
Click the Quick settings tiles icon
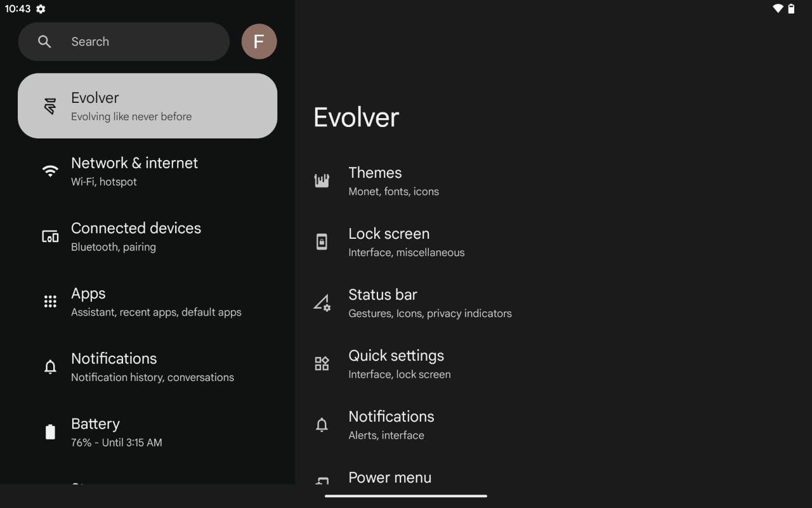coord(322,364)
